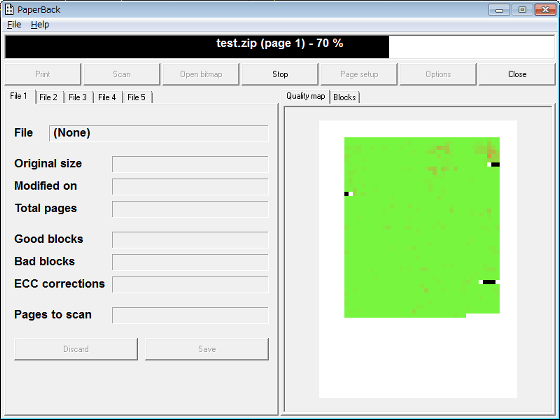
Task: Click the green quality map image
Action: pyautogui.click(x=422, y=227)
